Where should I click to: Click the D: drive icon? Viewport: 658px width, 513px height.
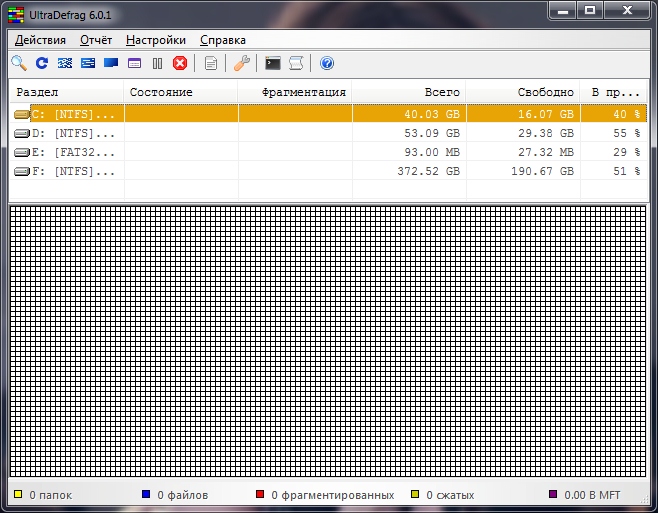pyautogui.click(x=21, y=133)
